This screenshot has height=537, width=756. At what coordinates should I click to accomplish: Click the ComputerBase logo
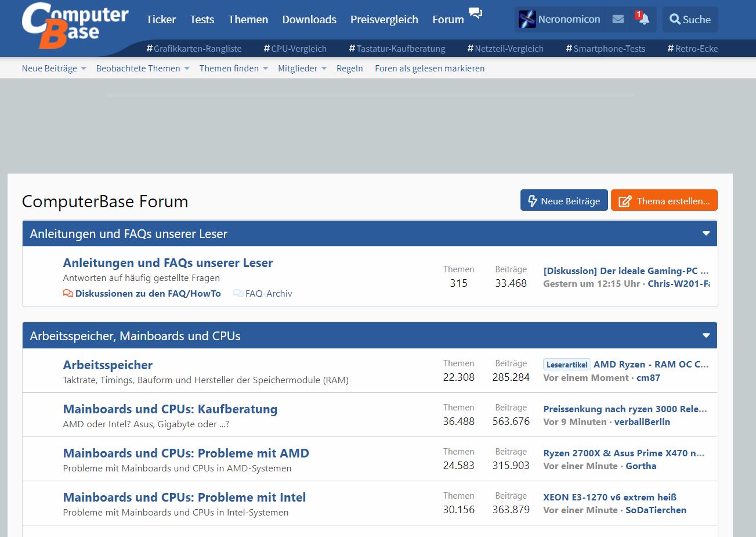74,26
